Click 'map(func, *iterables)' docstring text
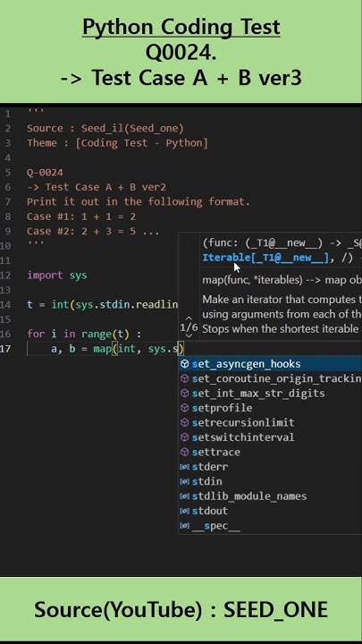 point(252,280)
